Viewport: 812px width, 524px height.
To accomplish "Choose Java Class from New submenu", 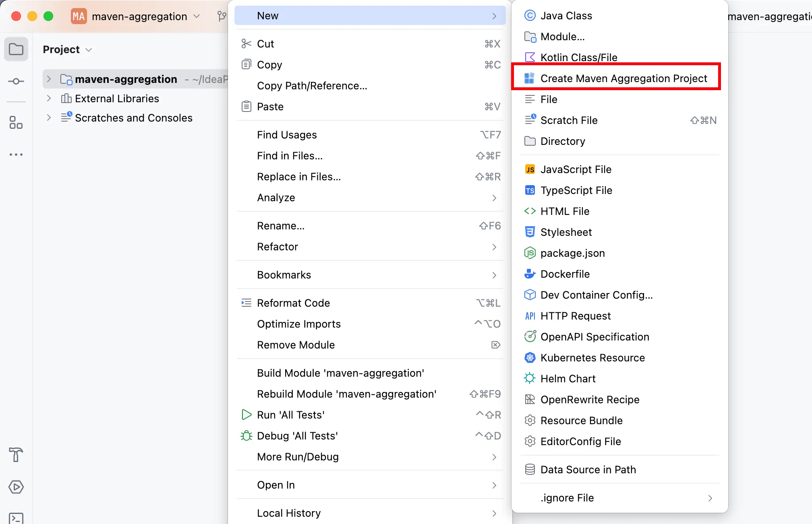I will coord(566,16).
